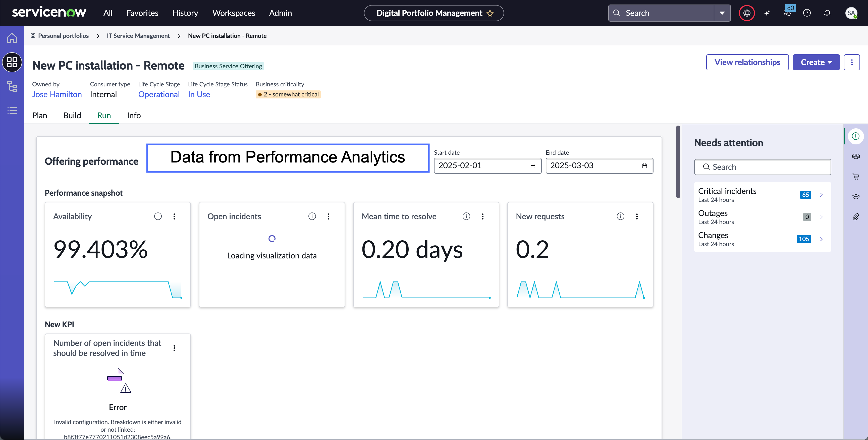
Task: Expand Outages chevron
Action: (x=821, y=217)
